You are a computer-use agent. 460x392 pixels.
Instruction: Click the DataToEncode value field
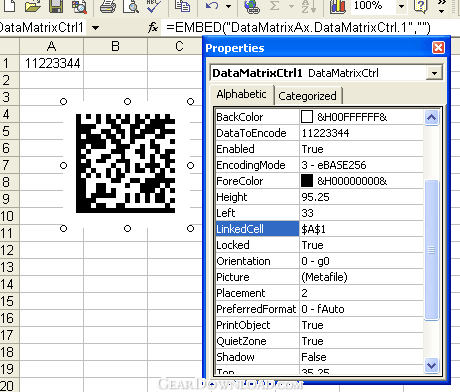[x=361, y=133]
